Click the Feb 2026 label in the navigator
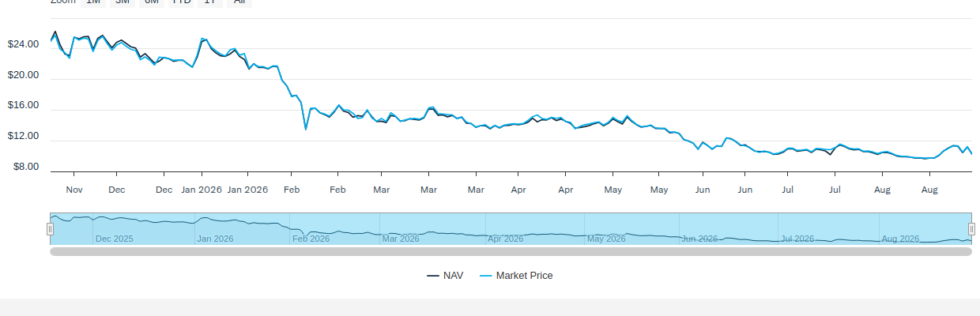Image resolution: width=980 pixels, height=316 pixels. (x=311, y=239)
